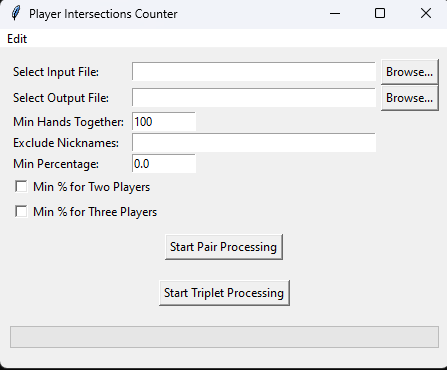Enable Min % for Three Players checkbox
The width and height of the screenshot is (447, 370).
click(x=21, y=212)
